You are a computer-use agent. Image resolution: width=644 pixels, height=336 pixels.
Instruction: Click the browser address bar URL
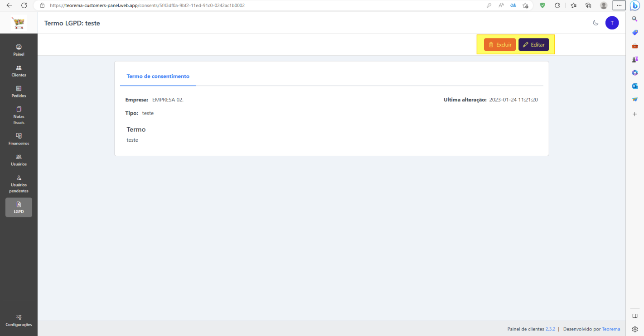point(147,5)
